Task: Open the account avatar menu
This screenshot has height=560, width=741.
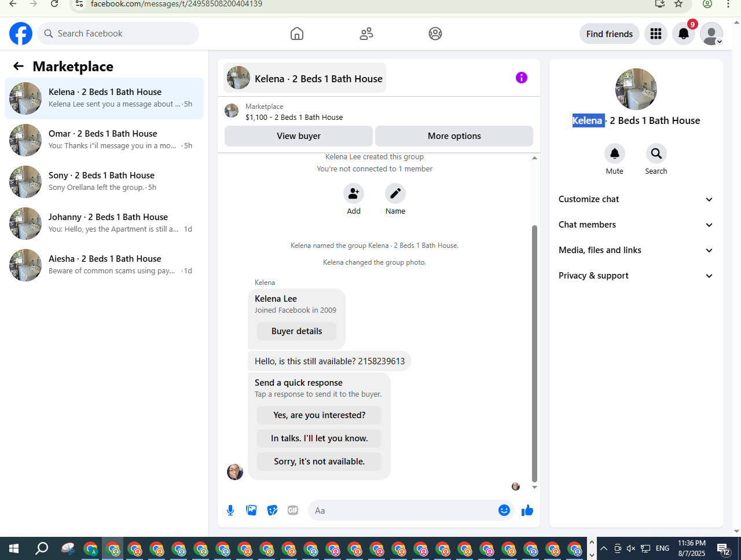Action: 711,34
